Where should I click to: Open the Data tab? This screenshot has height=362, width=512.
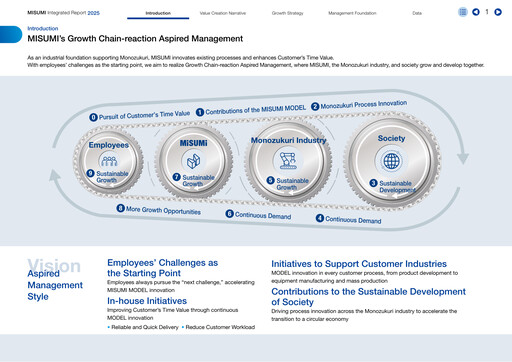(417, 13)
